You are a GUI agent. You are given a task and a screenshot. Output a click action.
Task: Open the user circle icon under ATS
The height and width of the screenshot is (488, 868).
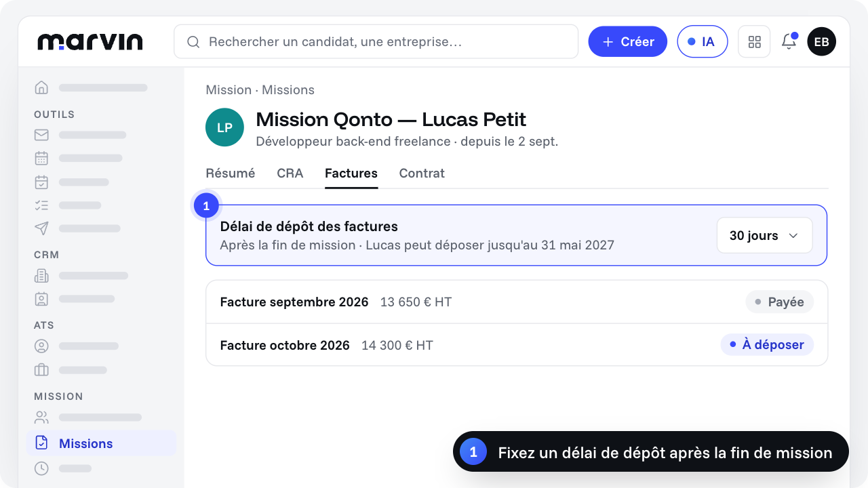41,346
